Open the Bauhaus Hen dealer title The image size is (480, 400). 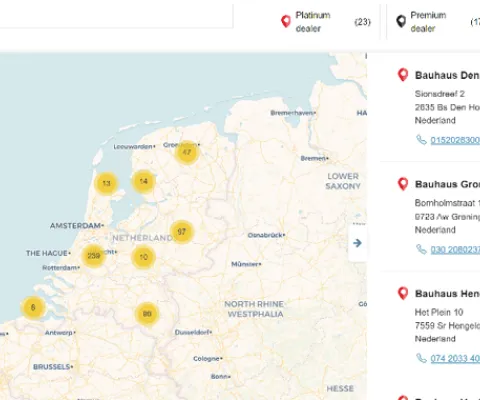pos(447,294)
